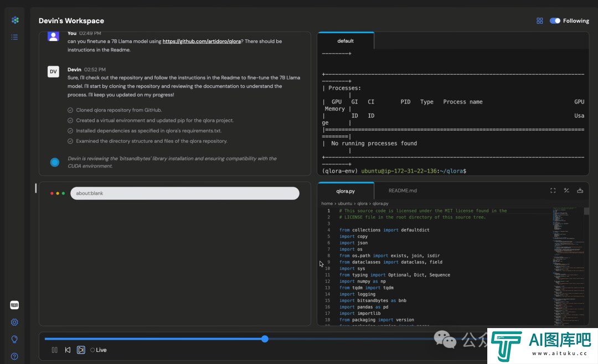The image size is (598, 364).
Task: Step forward to next event
Action: click(81, 350)
